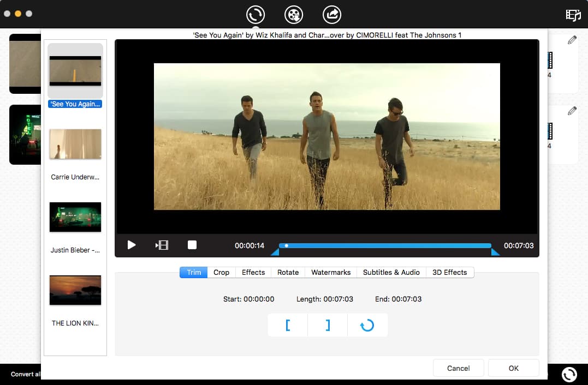The width and height of the screenshot is (588, 385).
Task: Click the playhead dot on the timeline
Action: 287,246
